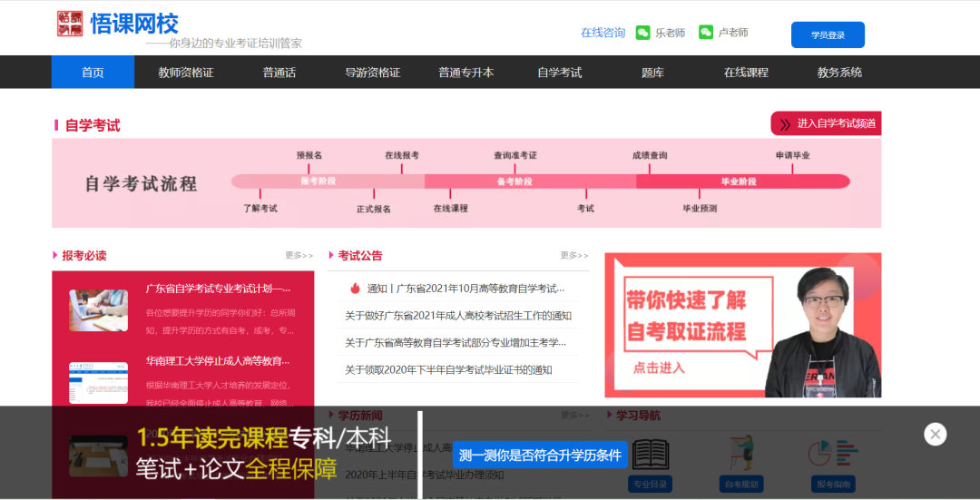Open 通知丨广东省2021年10月高等教育自学考试 announcement

(x=465, y=289)
